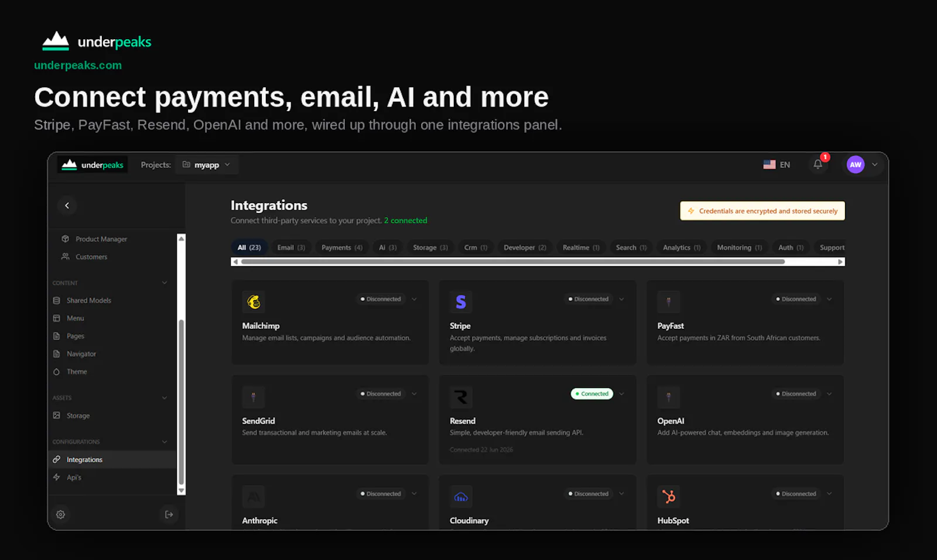Click the notification bell icon
Image resolution: width=937 pixels, height=560 pixels.
point(818,164)
